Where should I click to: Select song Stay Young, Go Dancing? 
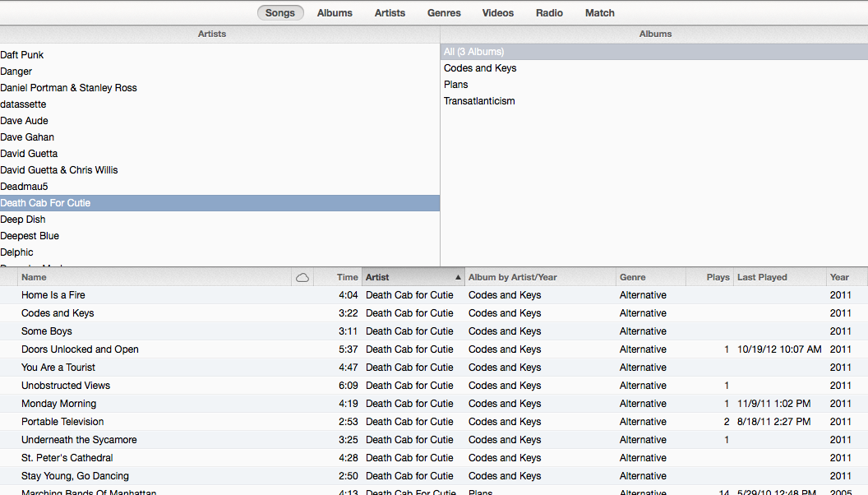tap(434, 476)
